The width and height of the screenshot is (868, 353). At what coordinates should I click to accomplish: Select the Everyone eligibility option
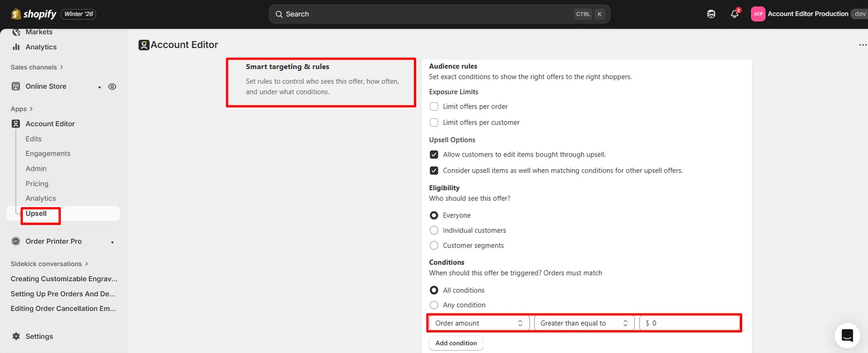434,215
